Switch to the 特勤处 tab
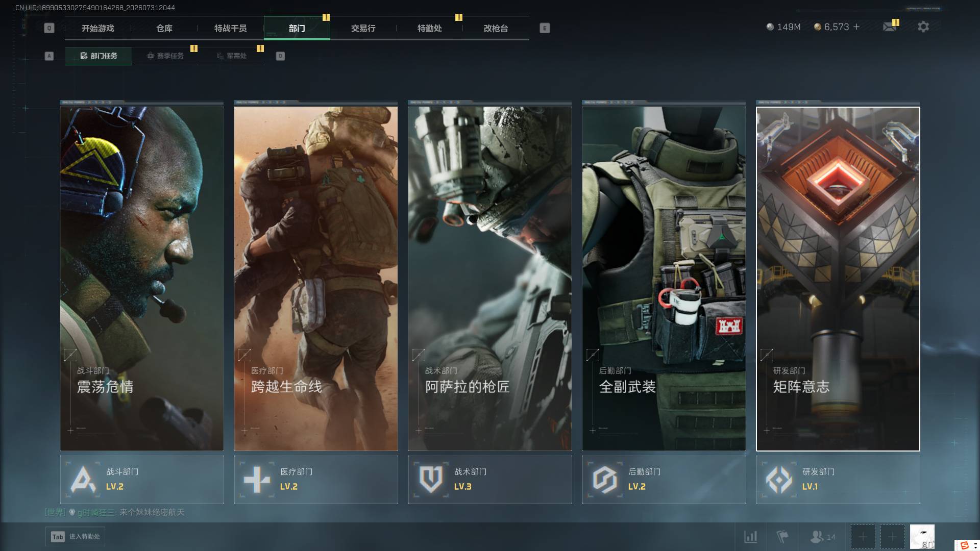This screenshot has width=980, height=551. (430, 28)
